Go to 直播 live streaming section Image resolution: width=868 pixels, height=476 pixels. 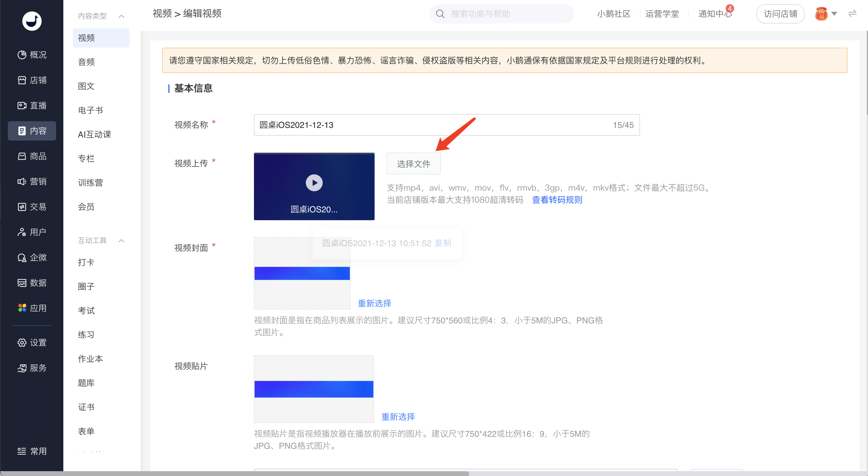[32, 105]
